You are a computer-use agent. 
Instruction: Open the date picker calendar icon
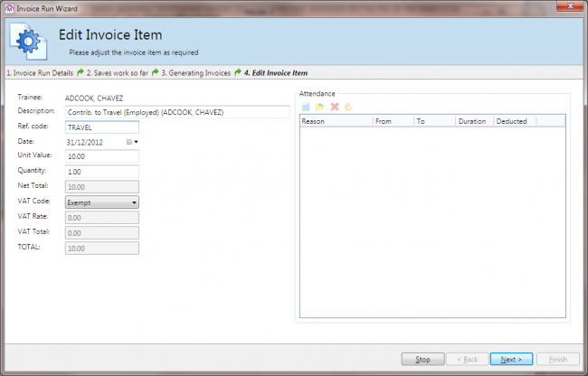(x=128, y=142)
